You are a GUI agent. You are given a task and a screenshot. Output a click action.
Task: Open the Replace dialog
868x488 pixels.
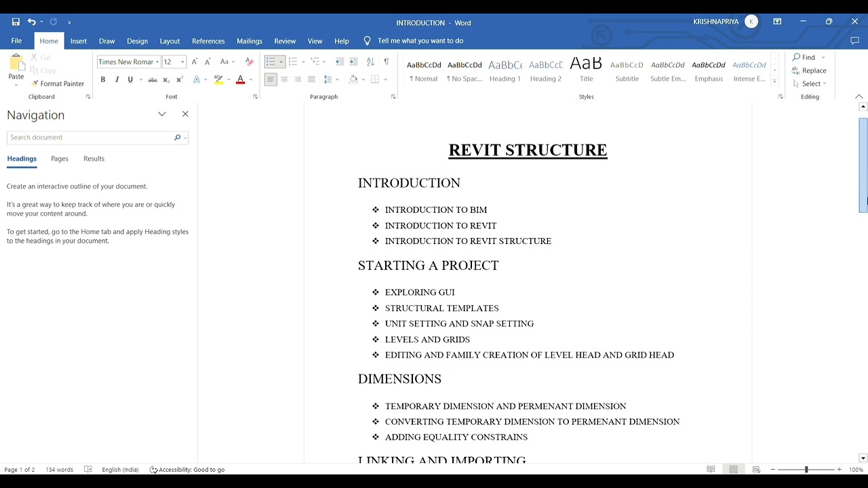[x=809, y=70]
